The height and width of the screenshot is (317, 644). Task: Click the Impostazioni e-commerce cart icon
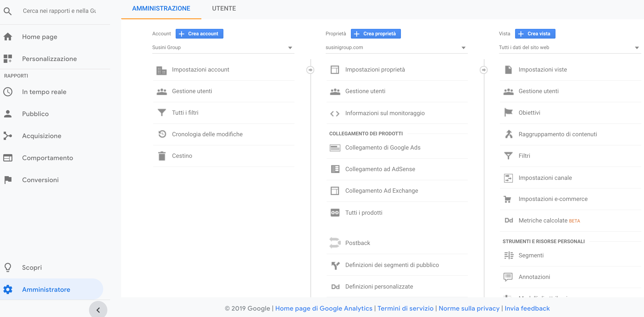tap(508, 199)
